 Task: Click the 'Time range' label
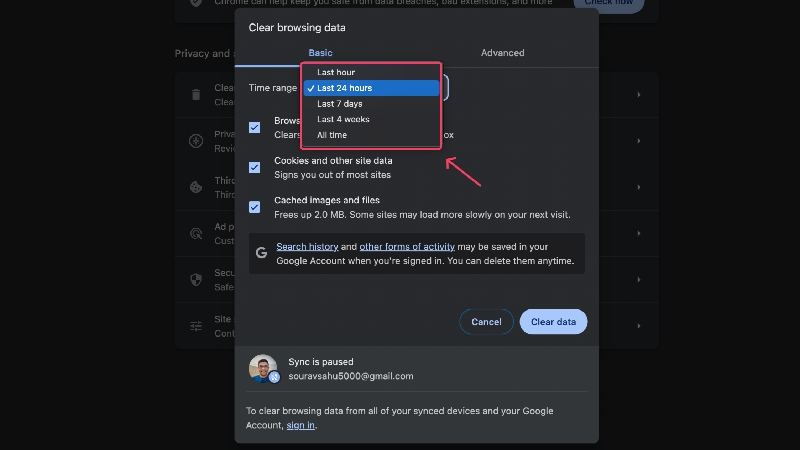(272, 88)
